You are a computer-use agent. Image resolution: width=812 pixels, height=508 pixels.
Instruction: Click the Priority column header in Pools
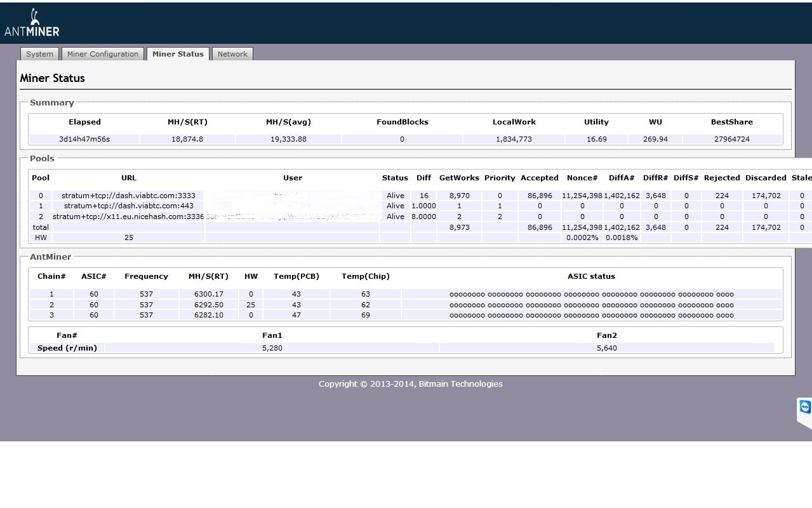click(500, 178)
